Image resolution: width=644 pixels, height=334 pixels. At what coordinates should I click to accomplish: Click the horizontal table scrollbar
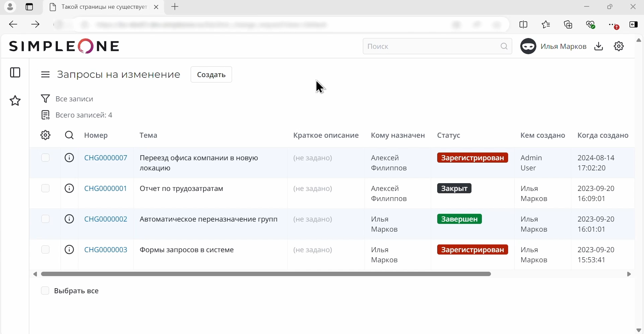click(x=266, y=274)
